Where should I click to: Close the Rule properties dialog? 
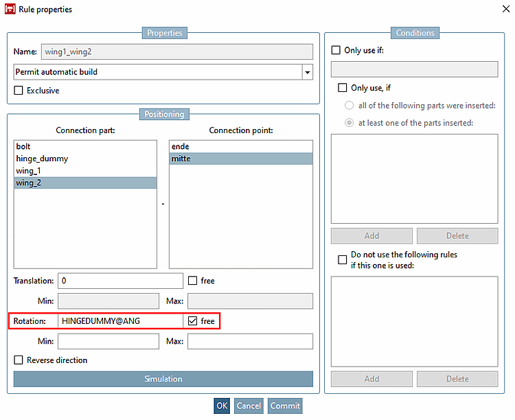pos(506,9)
